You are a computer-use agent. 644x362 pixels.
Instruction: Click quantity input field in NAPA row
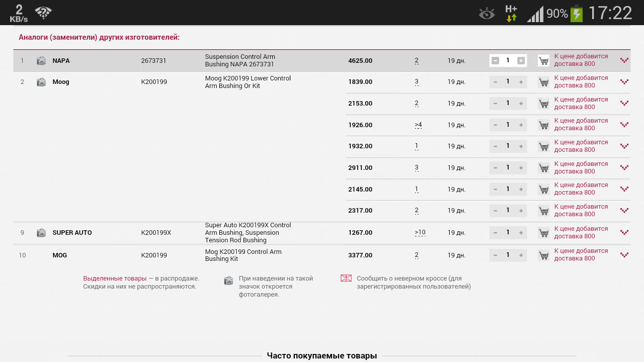pos(508,60)
